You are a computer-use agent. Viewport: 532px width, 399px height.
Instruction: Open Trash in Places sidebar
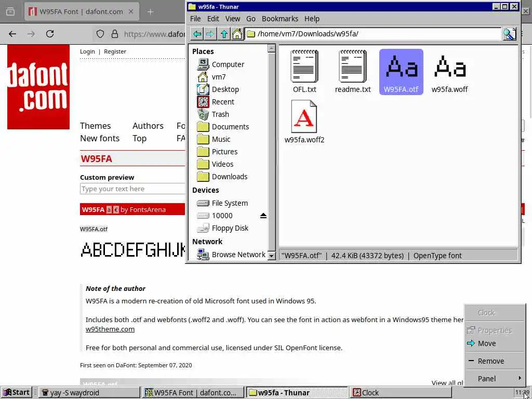pos(213,114)
